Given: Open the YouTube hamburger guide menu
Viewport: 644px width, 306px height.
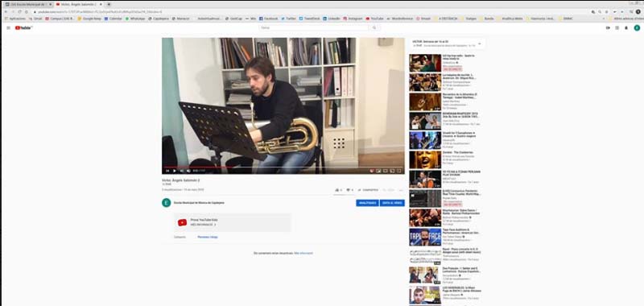Looking at the screenshot, I should point(8,28).
